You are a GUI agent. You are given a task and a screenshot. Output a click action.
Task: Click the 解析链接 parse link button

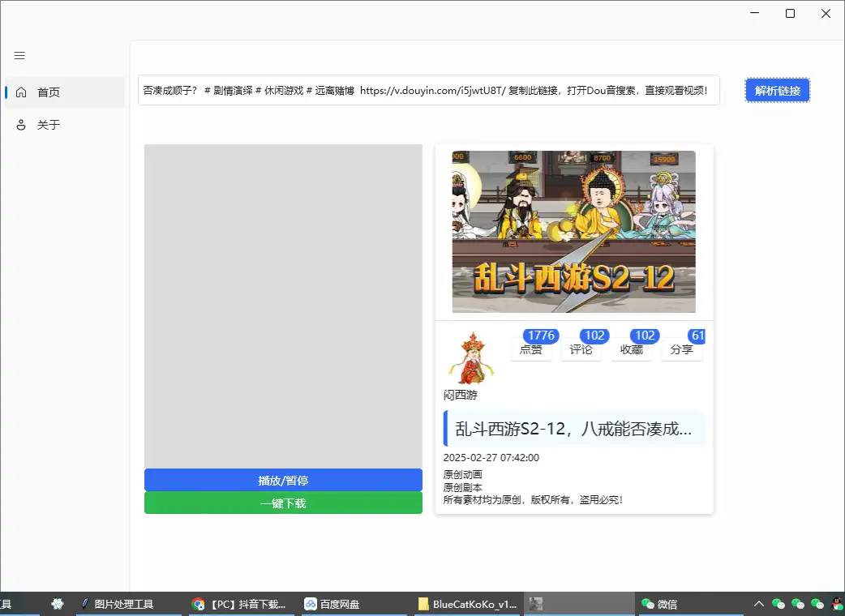(x=777, y=91)
